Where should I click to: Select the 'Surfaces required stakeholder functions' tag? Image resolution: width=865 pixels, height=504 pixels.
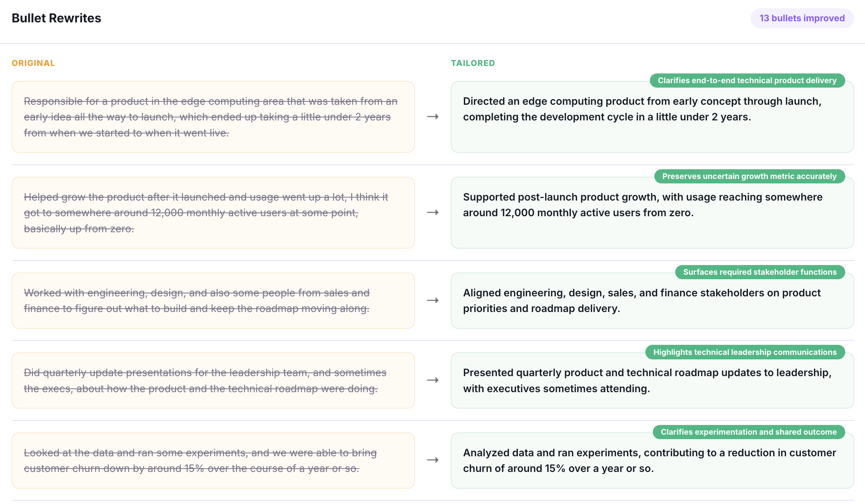(760, 272)
